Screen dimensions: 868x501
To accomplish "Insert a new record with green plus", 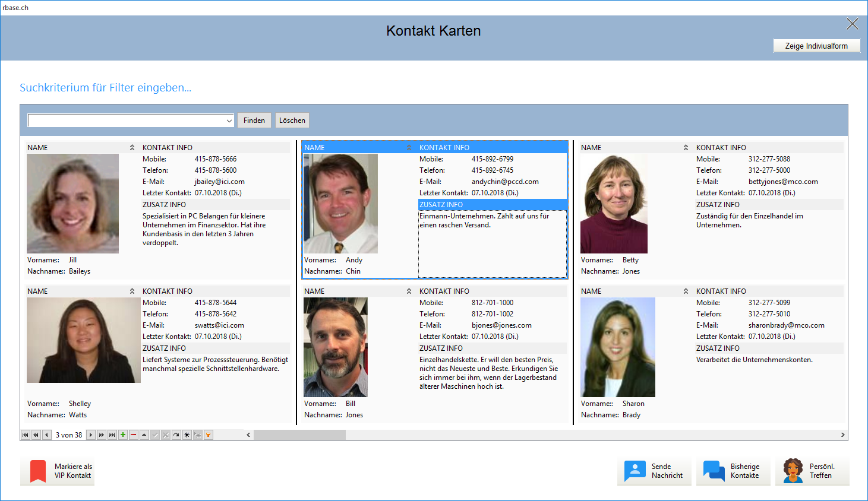I will coord(123,435).
